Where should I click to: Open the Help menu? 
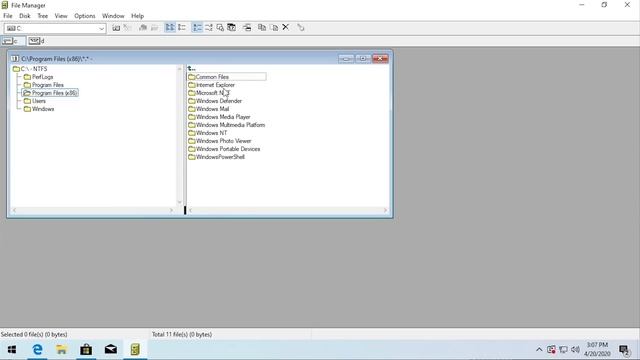138,16
